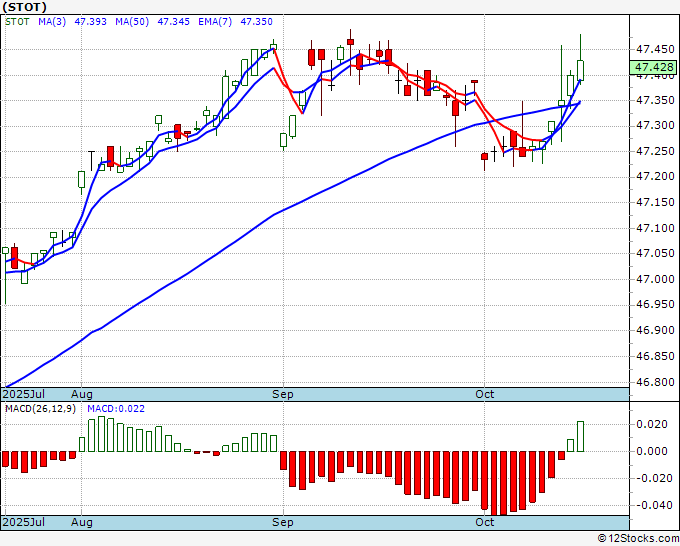The width and height of the screenshot is (680, 546).
Task: Click the 46.900 price axis label
Action: [x=655, y=330]
